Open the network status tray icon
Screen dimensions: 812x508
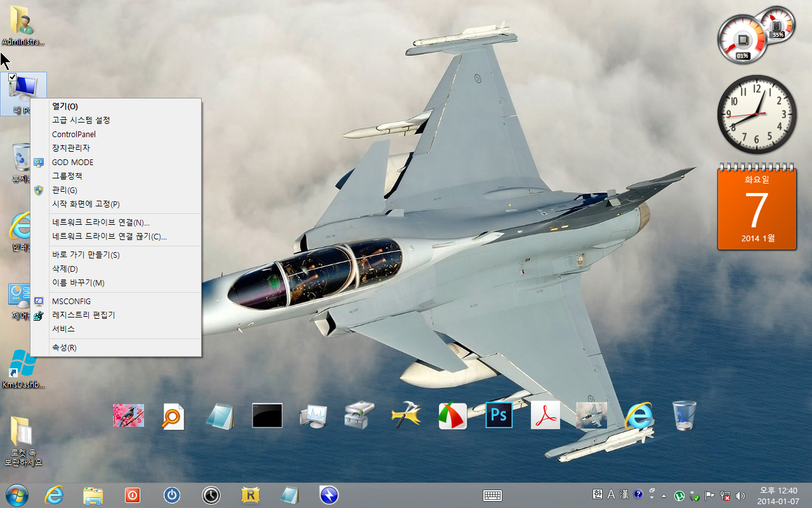coord(725,495)
